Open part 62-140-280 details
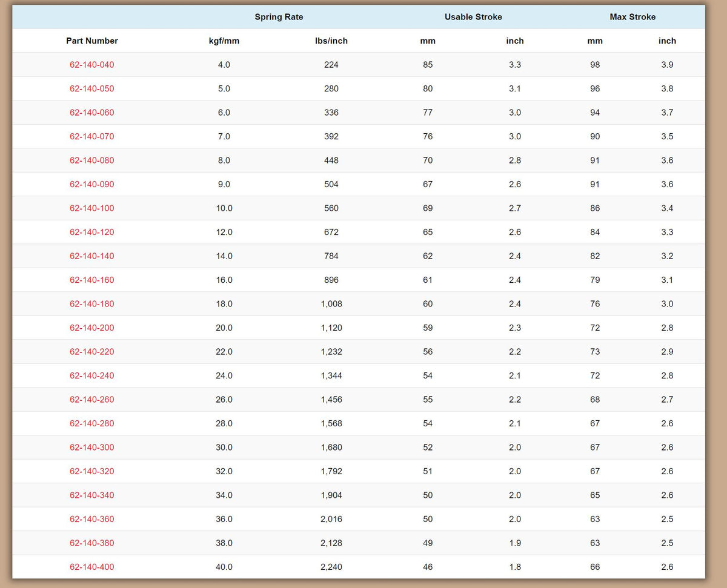The width and height of the screenshot is (727, 588). 91,423
